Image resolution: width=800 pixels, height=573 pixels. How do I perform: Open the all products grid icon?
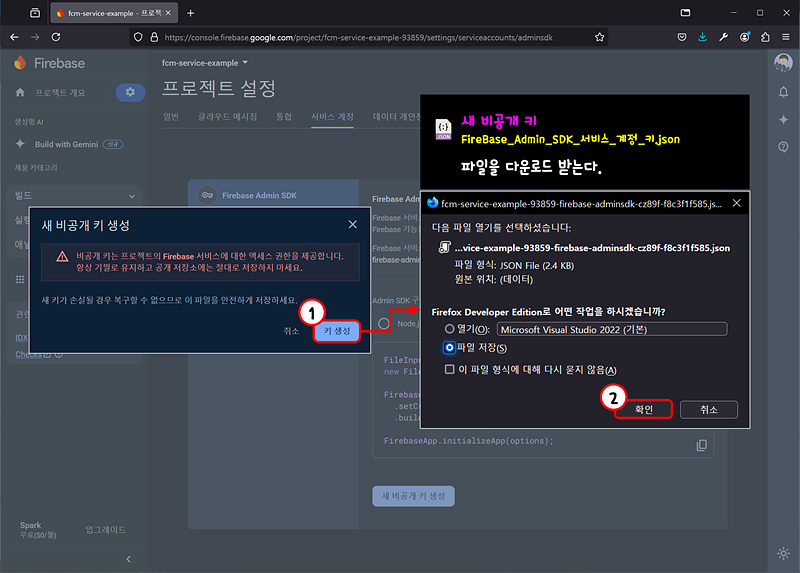point(20,279)
